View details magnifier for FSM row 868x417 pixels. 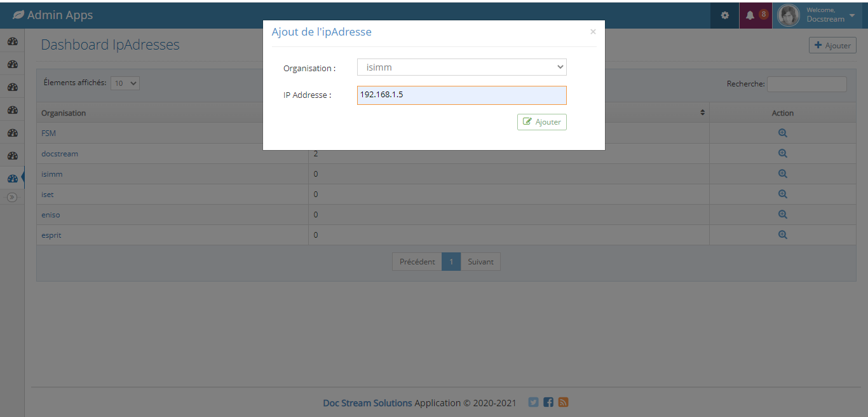782,133
